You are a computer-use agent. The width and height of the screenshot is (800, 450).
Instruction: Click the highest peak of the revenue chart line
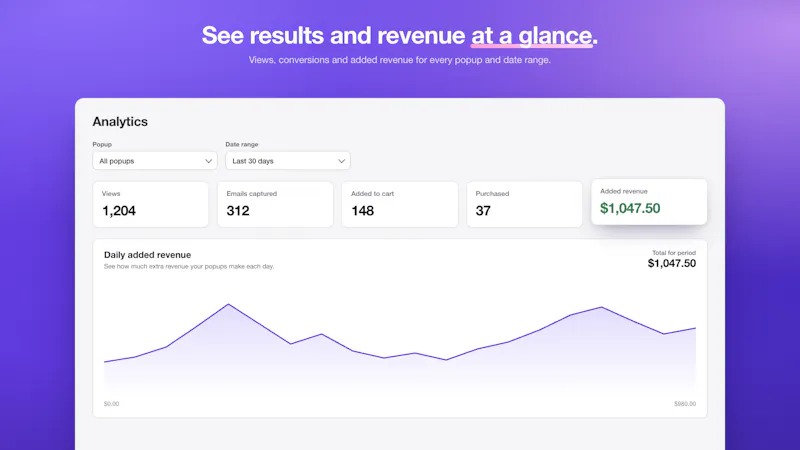point(229,305)
